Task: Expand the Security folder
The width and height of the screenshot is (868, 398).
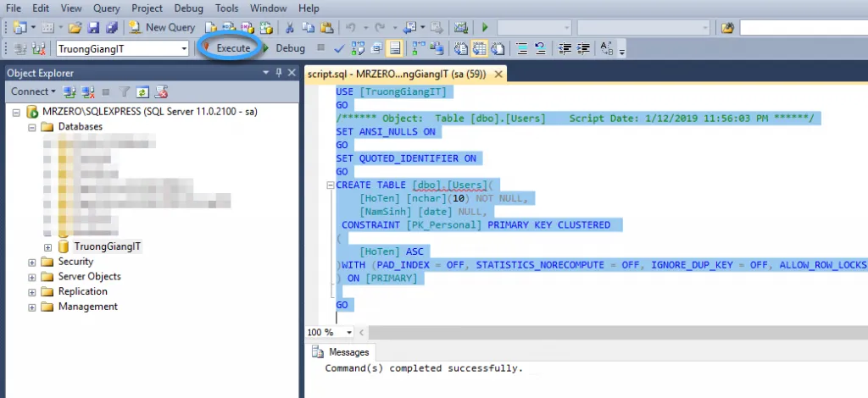Action: pos(31,262)
